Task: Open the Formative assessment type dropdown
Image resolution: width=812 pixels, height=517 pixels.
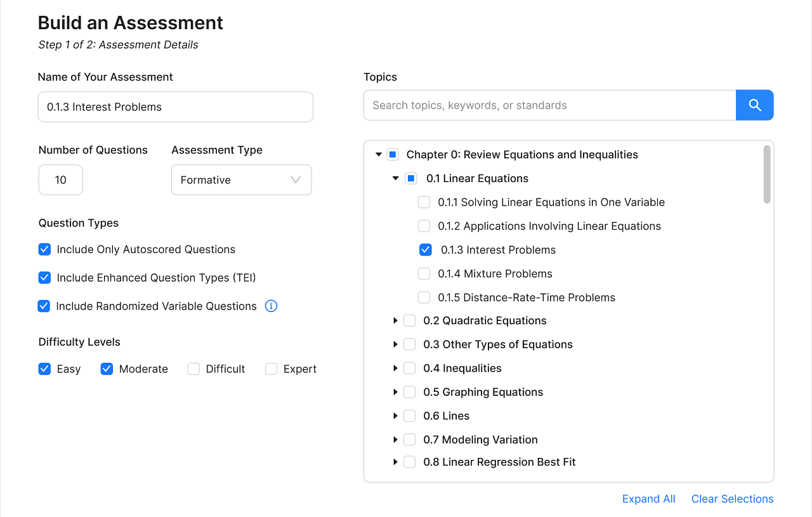Action: pos(241,180)
